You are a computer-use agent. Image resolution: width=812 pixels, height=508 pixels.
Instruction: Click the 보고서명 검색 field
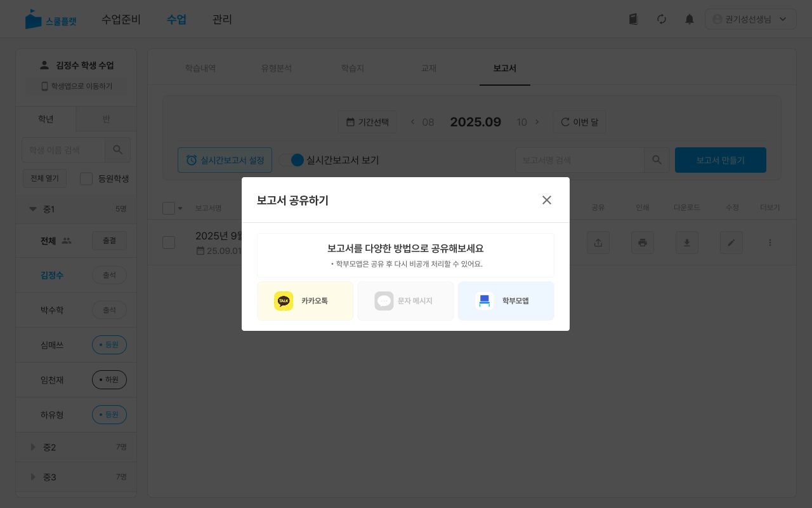pos(580,160)
